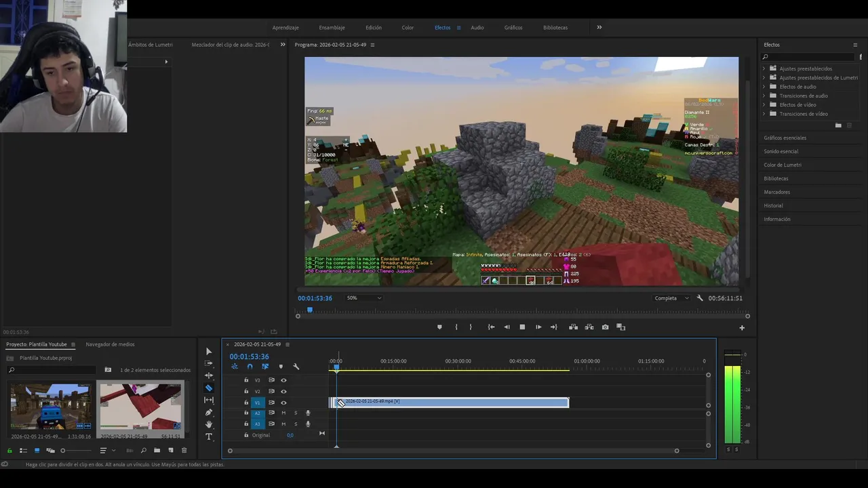868x488 pixels.
Task: Open Program monitor wrench settings
Action: [700, 298]
